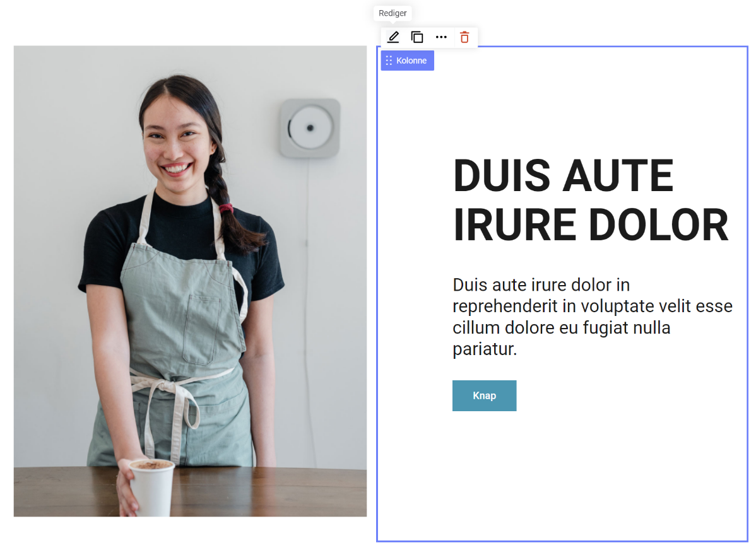Delete the column using the red trash icon
The height and width of the screenshot is (555, 756).
pyautogui.click(x=464, y=37)
